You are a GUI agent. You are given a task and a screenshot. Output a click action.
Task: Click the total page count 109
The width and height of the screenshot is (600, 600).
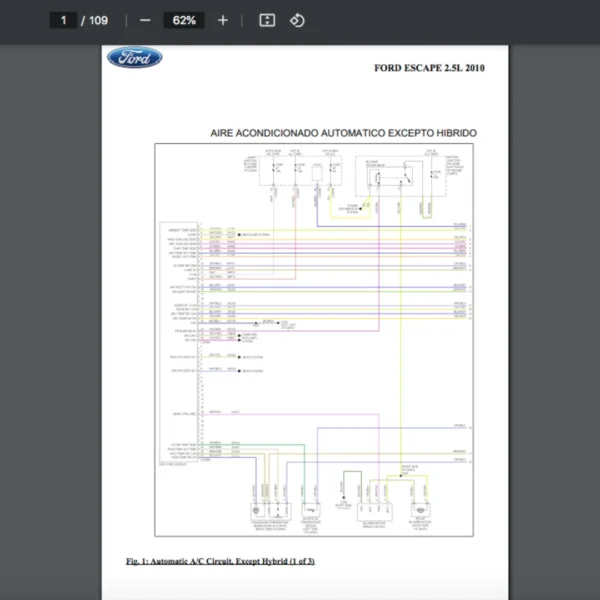98,20
